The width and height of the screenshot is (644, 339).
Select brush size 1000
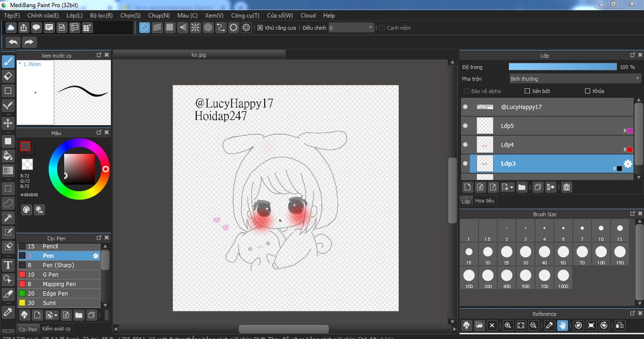coord(563,278)
